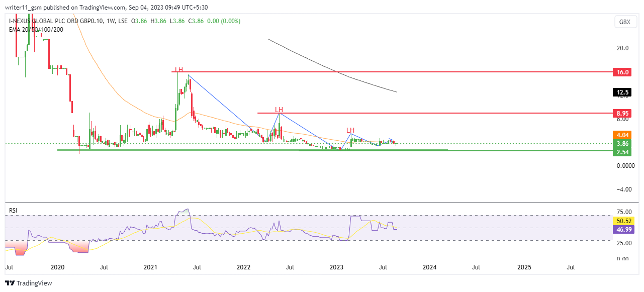The image size is (644, 292).
Task: Open the GBX currency selector
Action: coord(625,22)
